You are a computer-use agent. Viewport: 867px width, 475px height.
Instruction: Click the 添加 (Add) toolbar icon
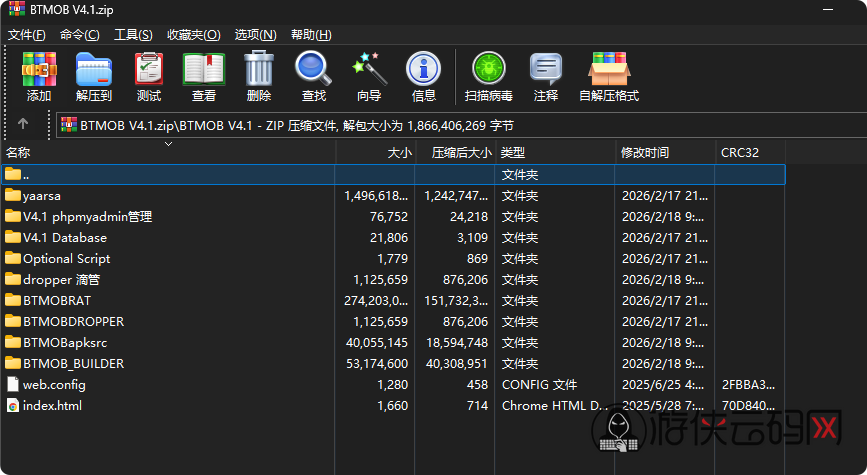tap(39, 76)
